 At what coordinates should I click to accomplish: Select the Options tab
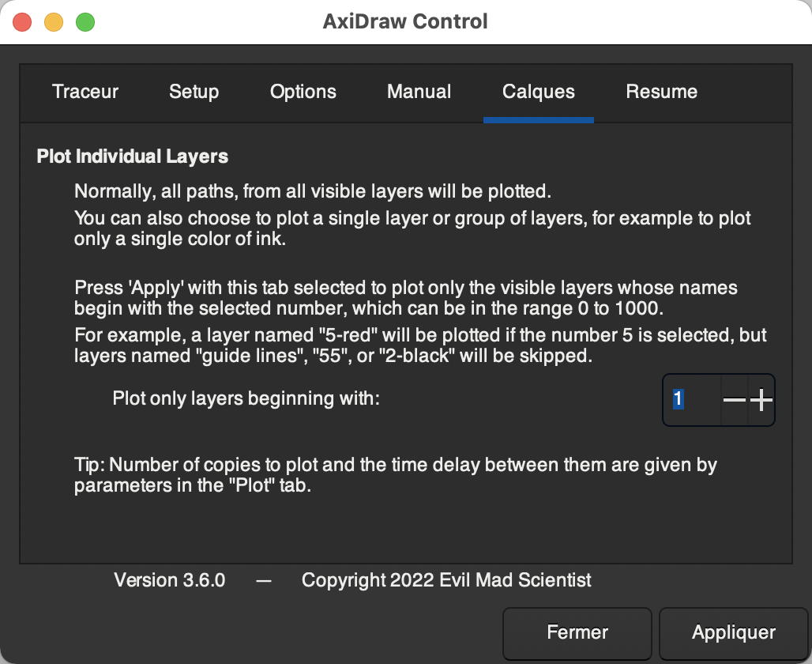[x=303, y=92]
